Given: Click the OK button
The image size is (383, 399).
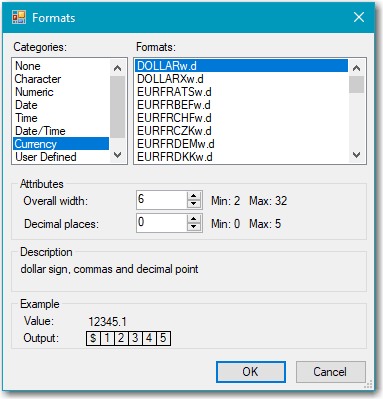Looking at the screenshot, I should tap(251, 372).
